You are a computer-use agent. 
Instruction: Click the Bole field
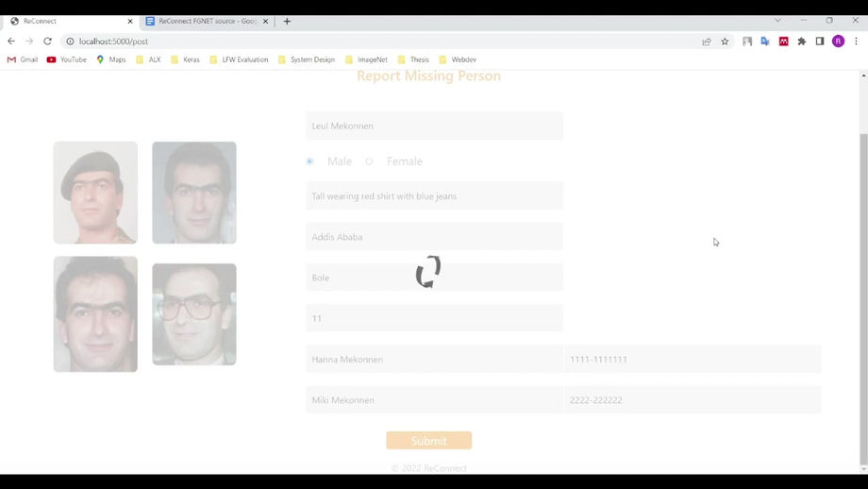coord(435,278)
